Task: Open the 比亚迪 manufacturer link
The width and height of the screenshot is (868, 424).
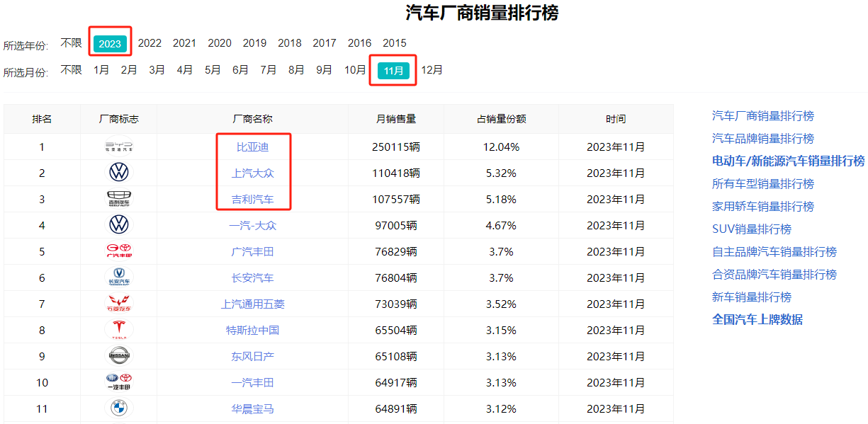Action: pyautogui.click(x=253, y=147)
